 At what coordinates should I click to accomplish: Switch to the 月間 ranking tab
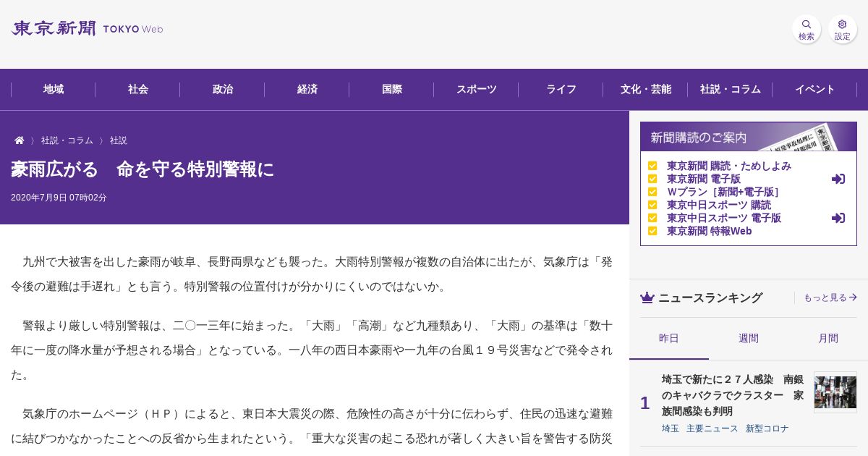point(828,338)
